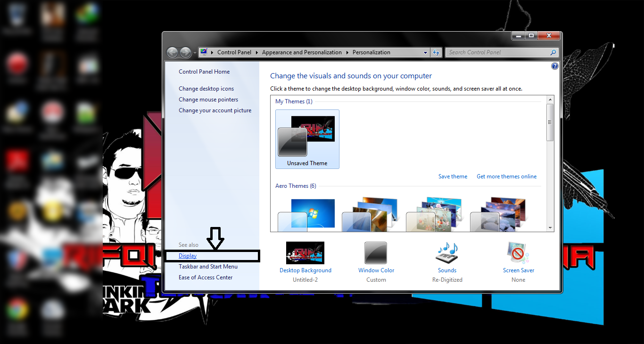Select the Architecture Aero theme thumbnail
644x344 pixels.
coord(371,215)
